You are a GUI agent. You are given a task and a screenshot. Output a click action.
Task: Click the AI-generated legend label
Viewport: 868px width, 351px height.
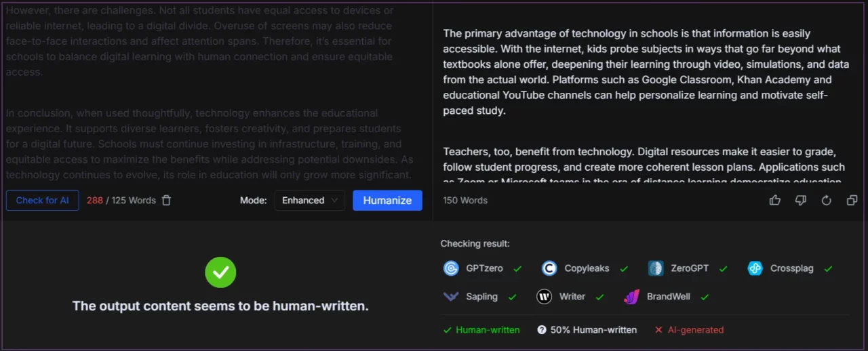(x=695, y=330)
